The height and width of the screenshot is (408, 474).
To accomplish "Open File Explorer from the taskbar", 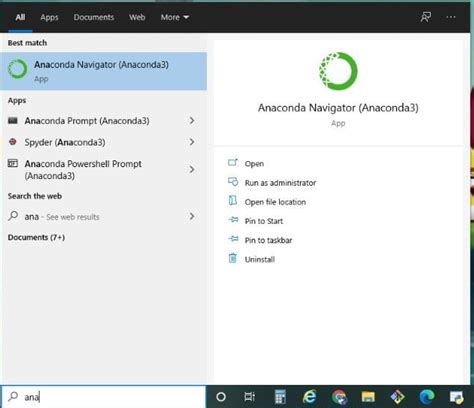I will tap(368, 397).
